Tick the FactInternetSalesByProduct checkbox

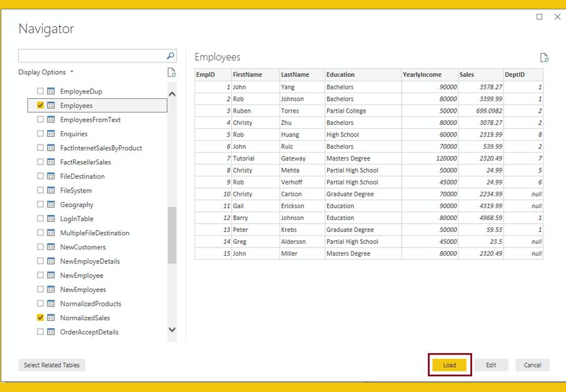tap(41, 148)
